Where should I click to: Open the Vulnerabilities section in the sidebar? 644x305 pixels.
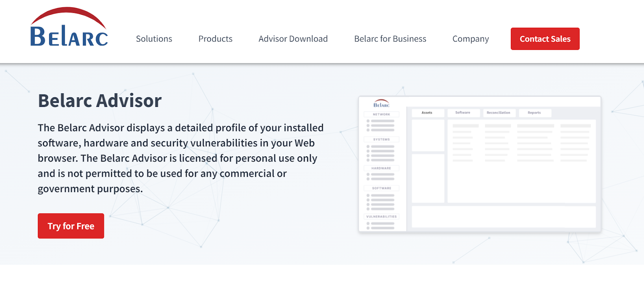(381, 216)
